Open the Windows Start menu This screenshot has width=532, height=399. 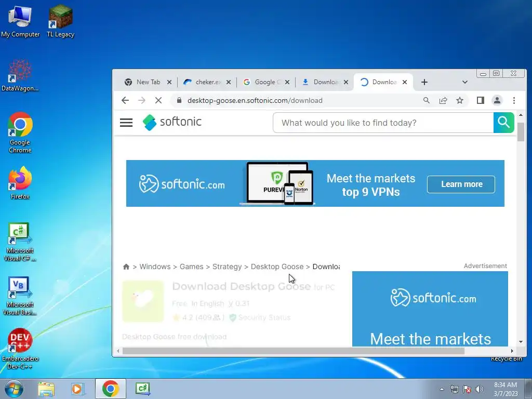pos(14,389)
